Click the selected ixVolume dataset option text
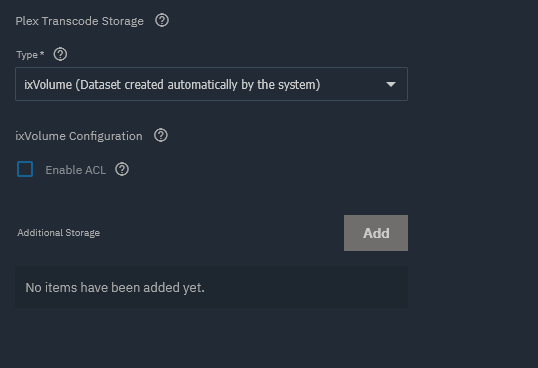 tap(172, 85)
